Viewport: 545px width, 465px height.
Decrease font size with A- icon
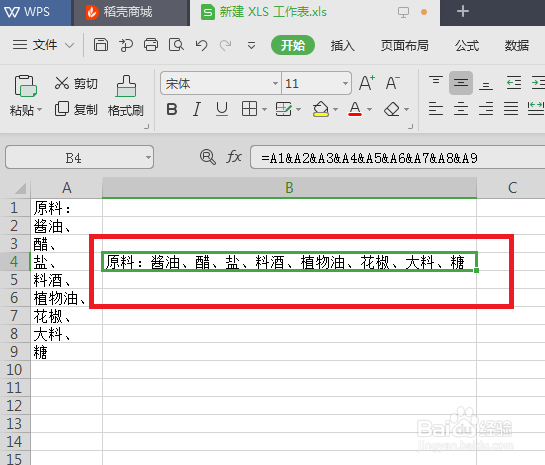(x=392, y=83)
